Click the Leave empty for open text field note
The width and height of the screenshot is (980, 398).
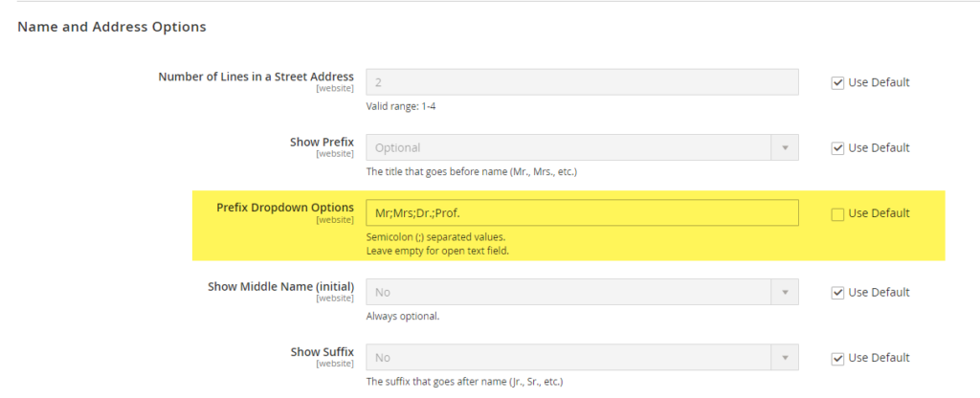pyautogui.click(x=436, y=251)
